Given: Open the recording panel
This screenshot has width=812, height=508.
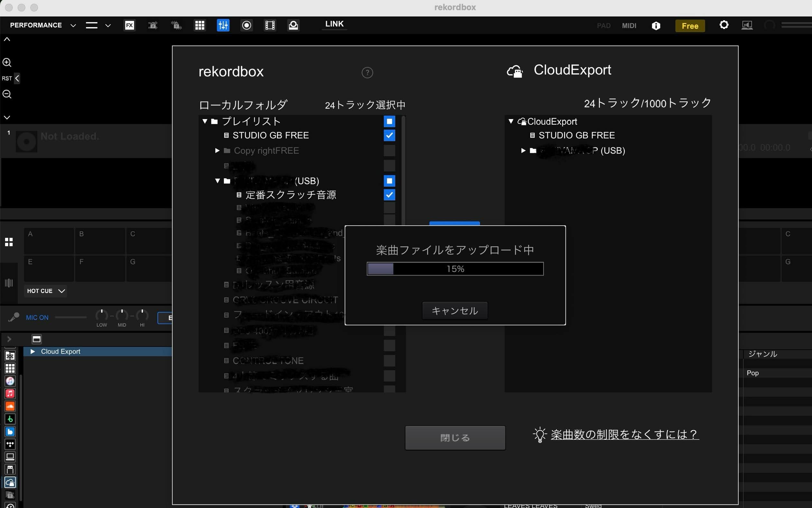Looking at the screenshot, I should pos(247,25).
